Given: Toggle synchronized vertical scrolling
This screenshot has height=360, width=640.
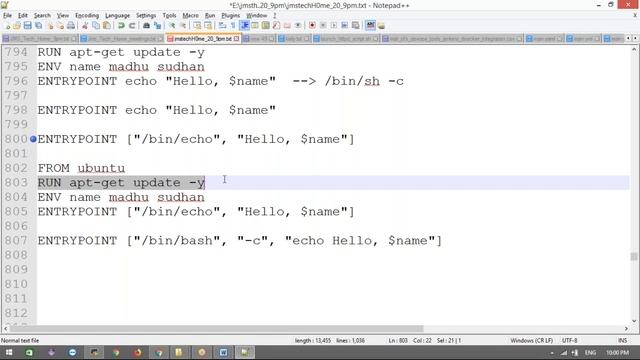Looking at the screenshot, I should point(197,26).
